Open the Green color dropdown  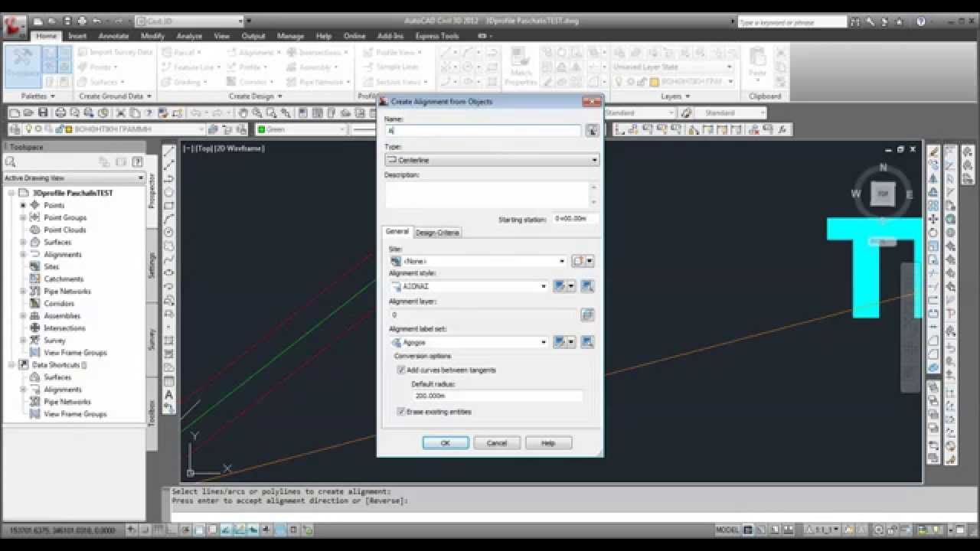click(x=301, y=129)
